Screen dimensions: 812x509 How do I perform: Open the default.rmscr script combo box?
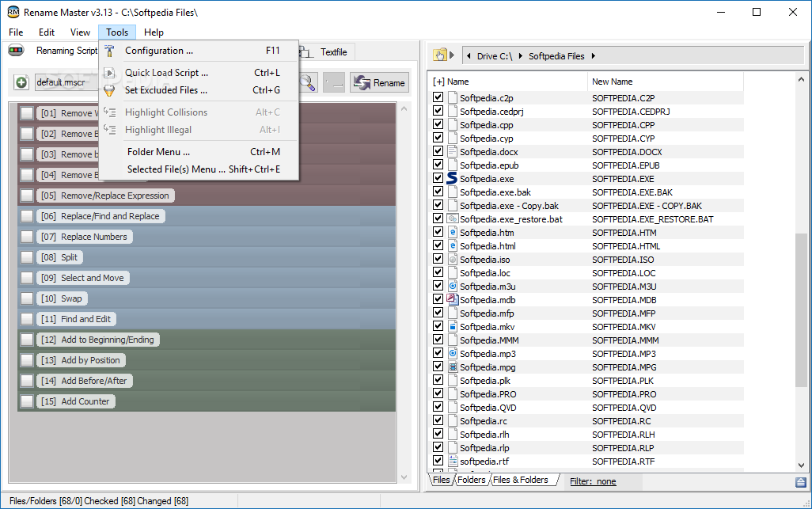click(x=66, y=82)
